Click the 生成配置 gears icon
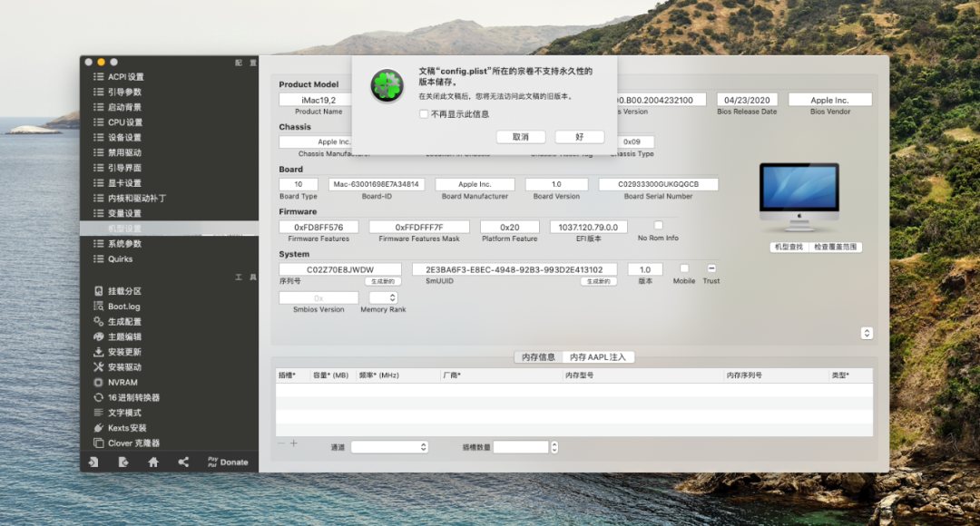 (98, 321)
